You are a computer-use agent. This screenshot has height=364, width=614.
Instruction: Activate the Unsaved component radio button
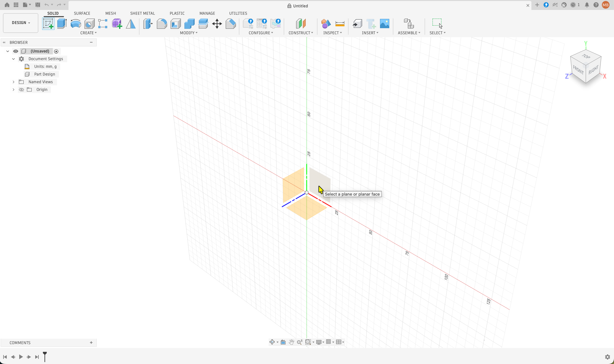tap(56, 51)
